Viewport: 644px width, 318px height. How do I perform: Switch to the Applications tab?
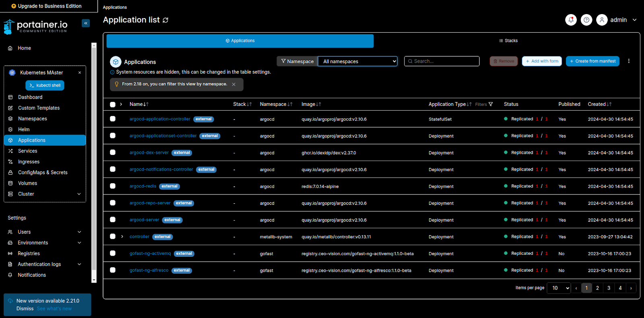pos(240,41)
